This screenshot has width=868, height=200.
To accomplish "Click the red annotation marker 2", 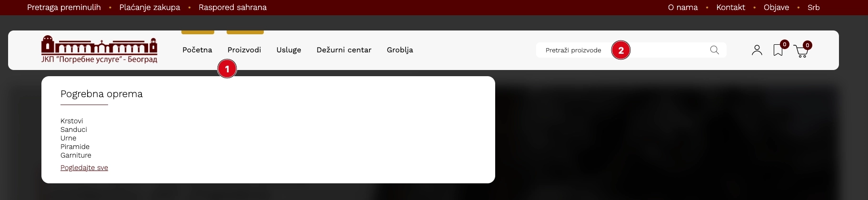I will tap(621, 50).
